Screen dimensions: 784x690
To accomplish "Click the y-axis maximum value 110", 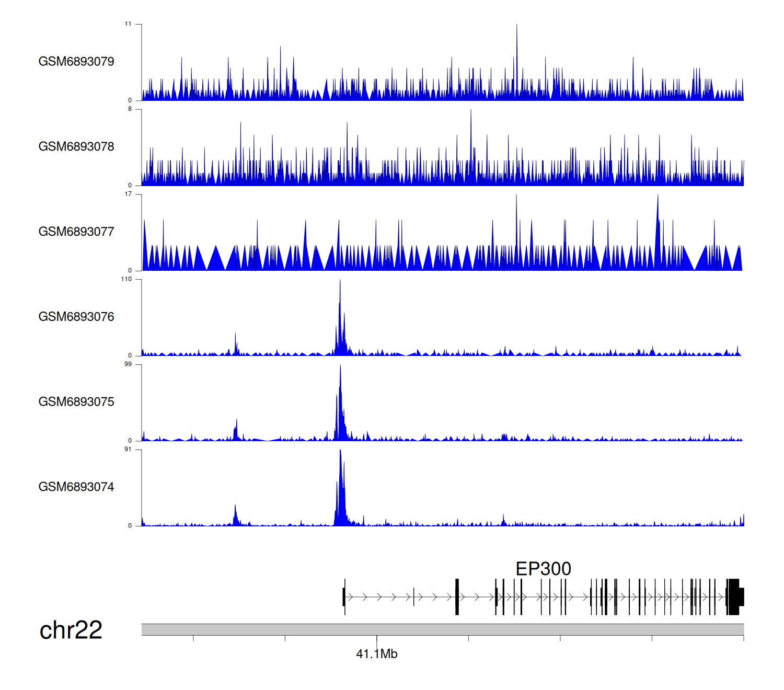I will tap(126, 279).
